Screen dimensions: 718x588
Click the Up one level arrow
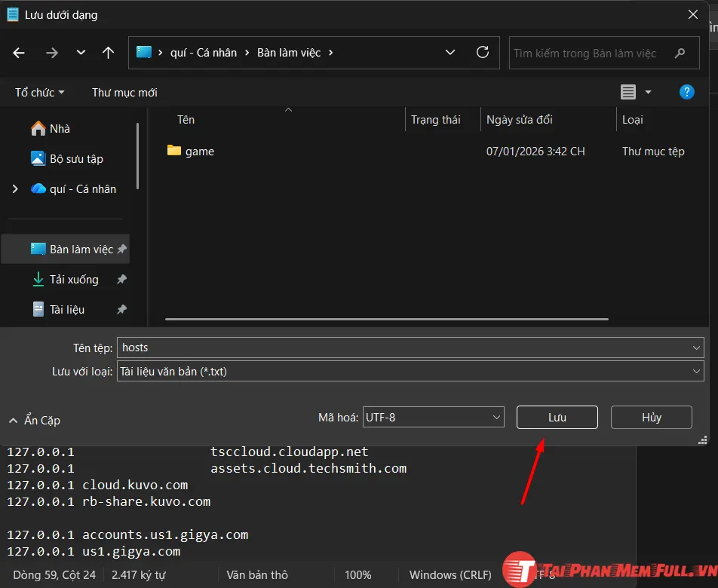108,53
